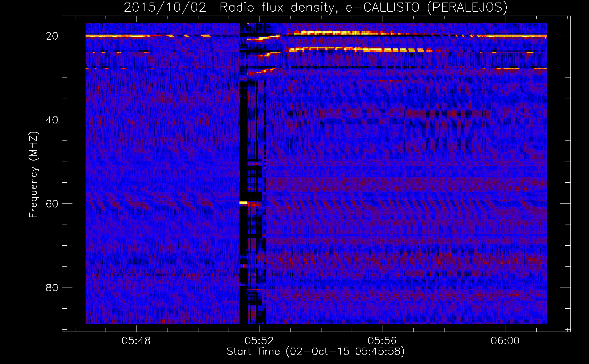Screen dimensions: 589x364
Task: Select the 05:56 time tick label
Action: [382, 341]
